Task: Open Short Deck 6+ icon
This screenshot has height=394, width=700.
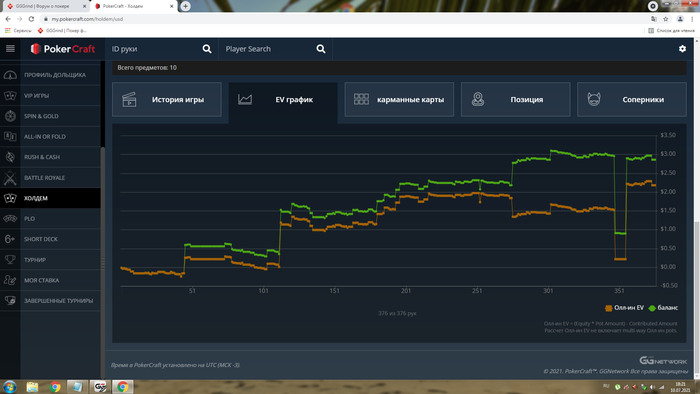Action: pos(10,239)
